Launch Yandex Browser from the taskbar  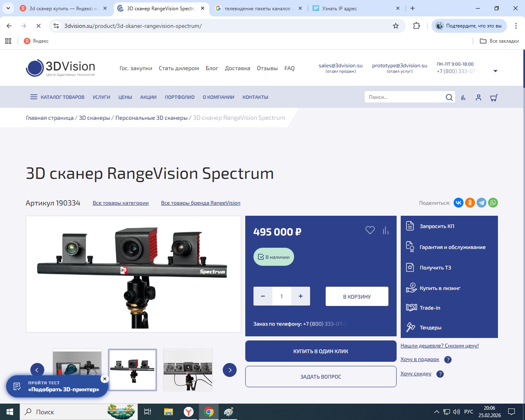(x=189, y=412)
